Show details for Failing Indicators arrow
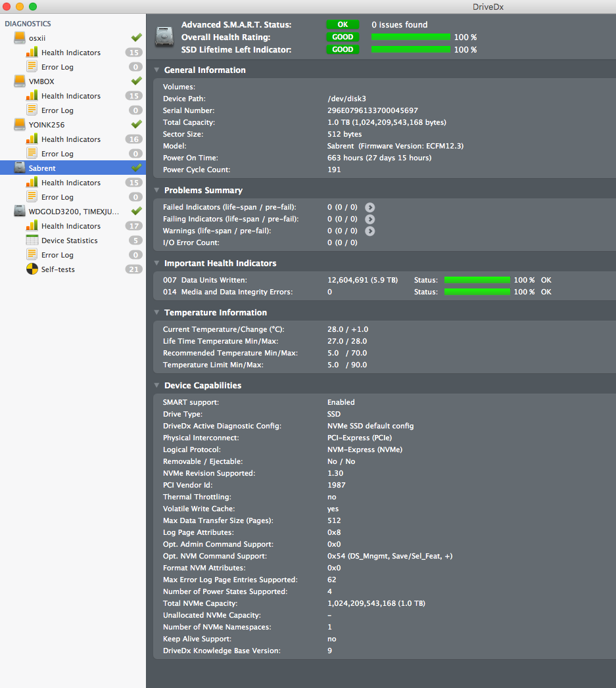Image resolution: width=616 pixels, height=688 pixels. point(370,219)
